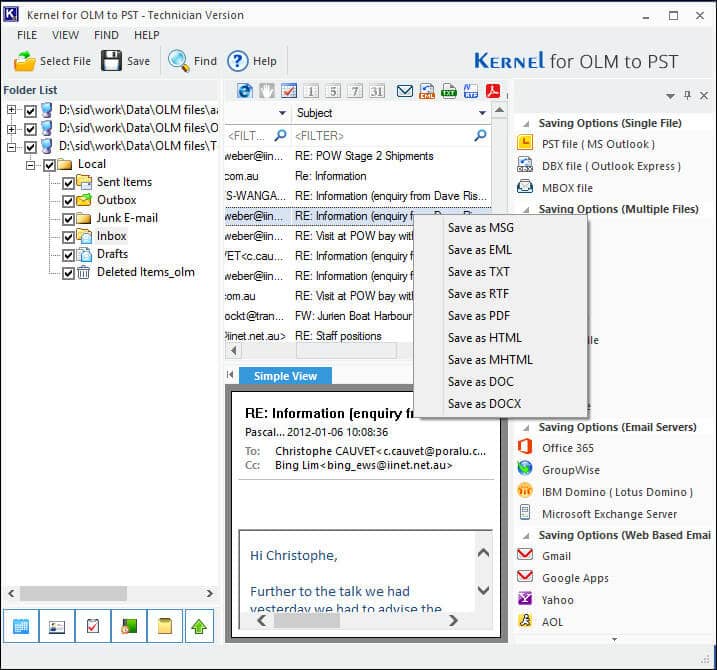Click the Yahoo icon in the saving options
This screenshot has height=670, width=717.
coord(525,598)
